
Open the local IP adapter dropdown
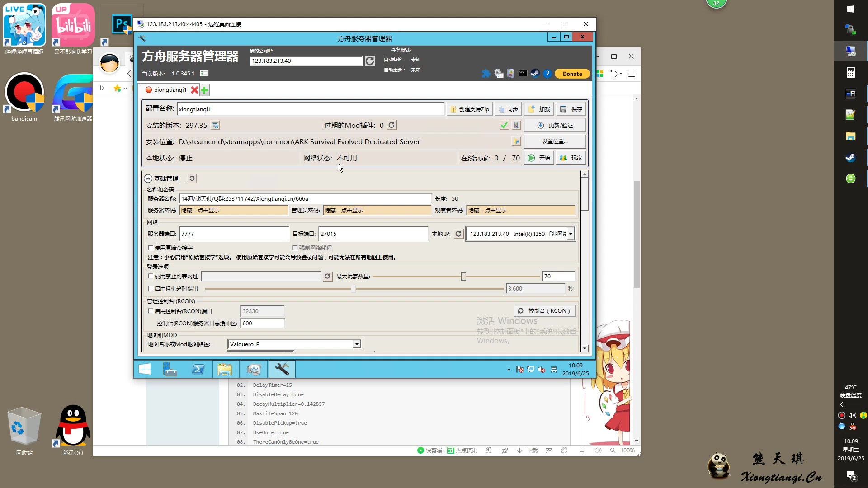click(x=571, y=234)
